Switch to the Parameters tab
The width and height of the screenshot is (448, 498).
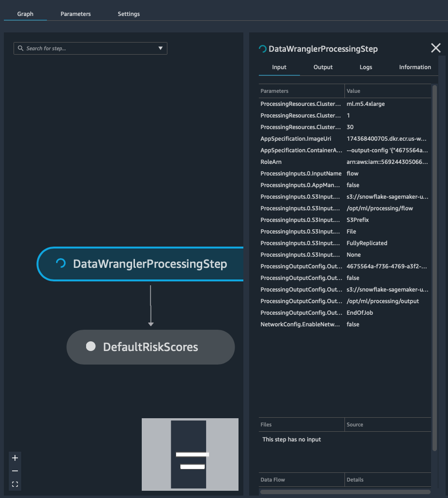click(x=75, y=14)
